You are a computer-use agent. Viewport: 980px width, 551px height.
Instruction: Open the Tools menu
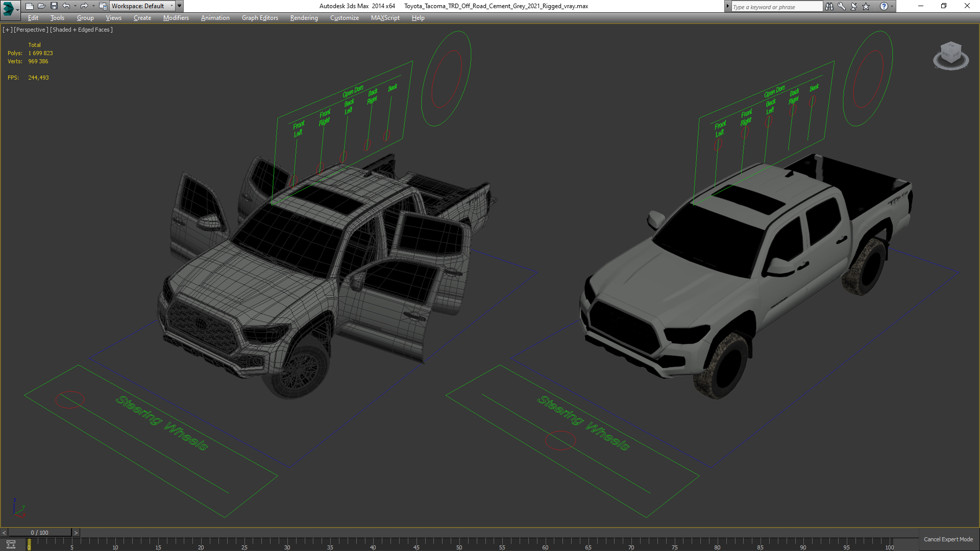coord(57,18)
